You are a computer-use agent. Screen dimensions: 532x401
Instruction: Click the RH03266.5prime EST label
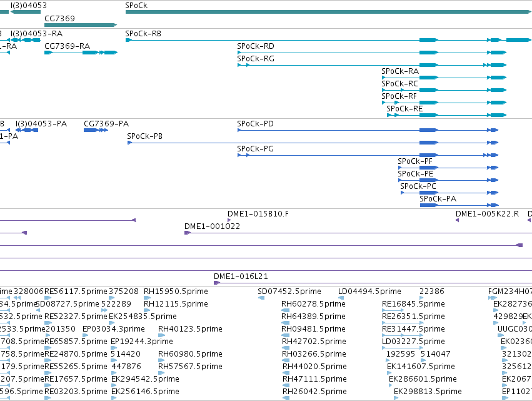[314, 355]
